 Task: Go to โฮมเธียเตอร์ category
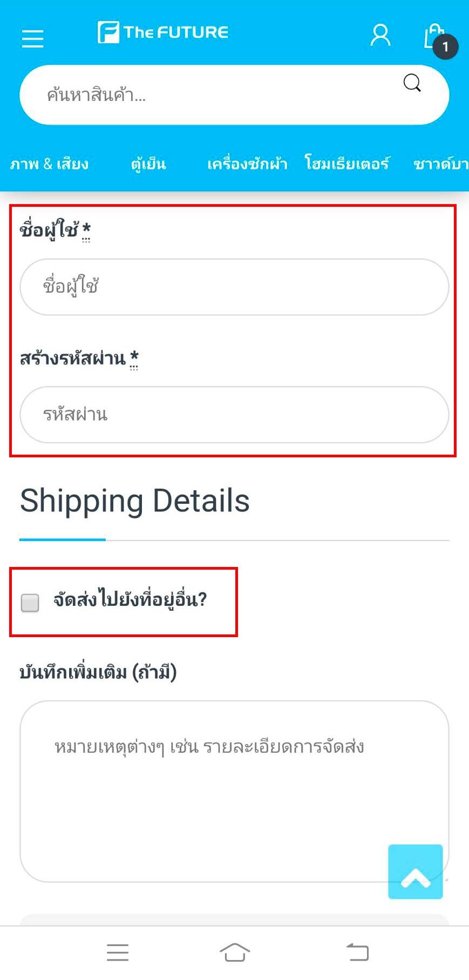click(347, 164)
